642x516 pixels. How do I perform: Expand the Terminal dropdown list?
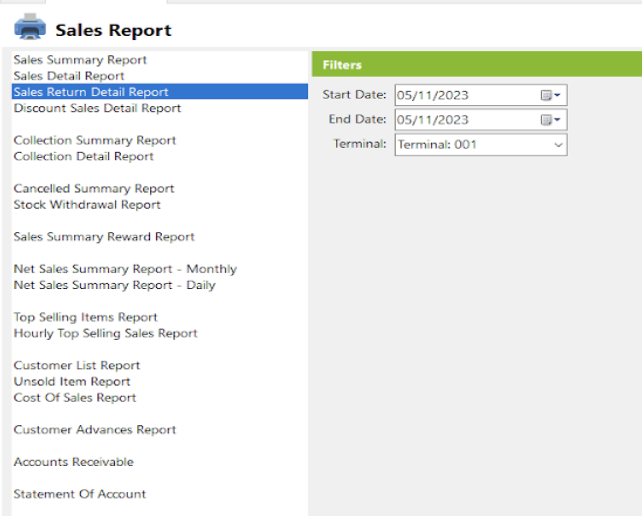tap(558, 145)
